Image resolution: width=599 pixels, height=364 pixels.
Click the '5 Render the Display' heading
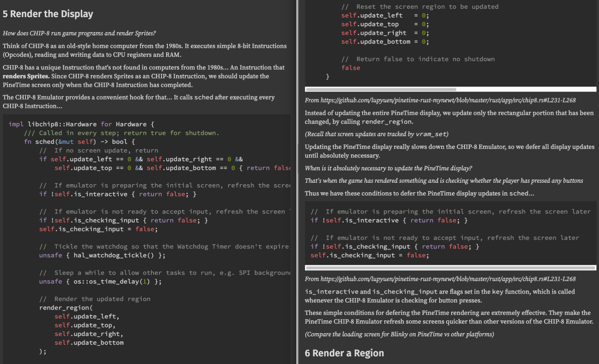[48, 14]
